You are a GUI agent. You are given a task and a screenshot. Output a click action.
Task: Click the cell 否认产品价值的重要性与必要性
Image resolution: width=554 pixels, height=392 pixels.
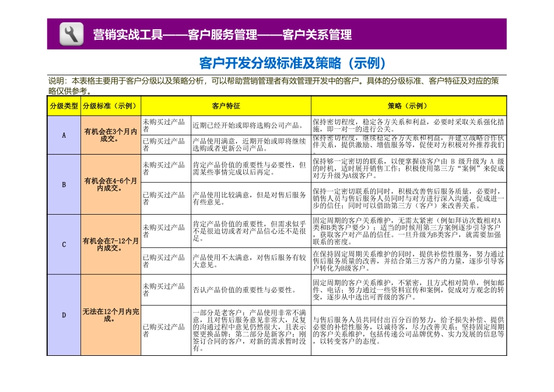tap(245, 289)
